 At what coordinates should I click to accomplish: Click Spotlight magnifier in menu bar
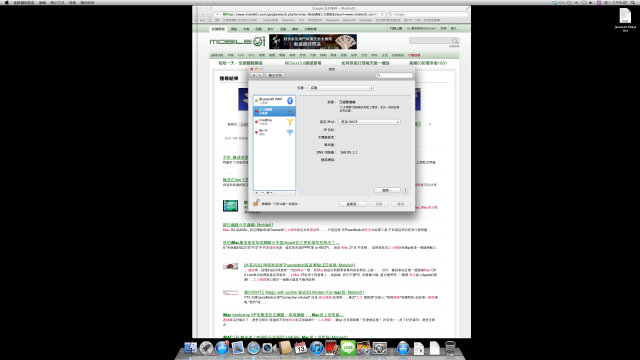coord(633,2)
